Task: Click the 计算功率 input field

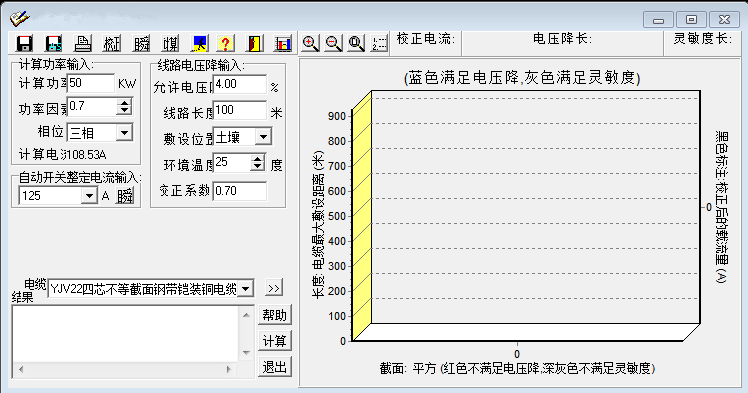Action: [x=91, y=83]
